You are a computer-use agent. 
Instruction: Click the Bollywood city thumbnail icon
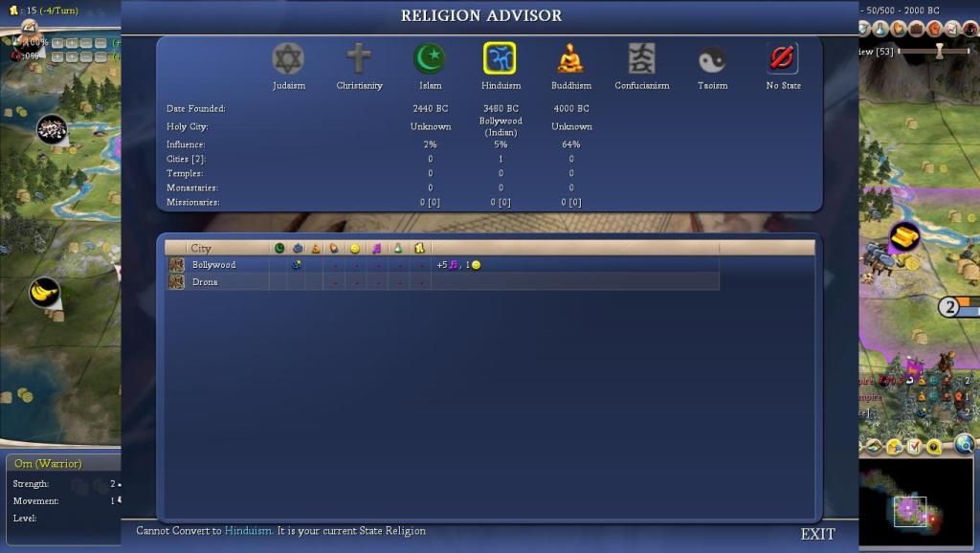[x=177, y=265]
